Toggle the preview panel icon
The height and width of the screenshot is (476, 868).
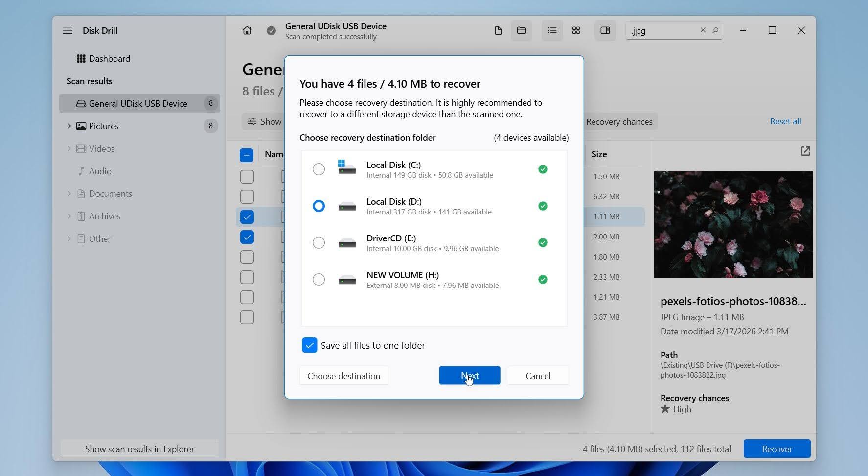click(x=605, y=30)
